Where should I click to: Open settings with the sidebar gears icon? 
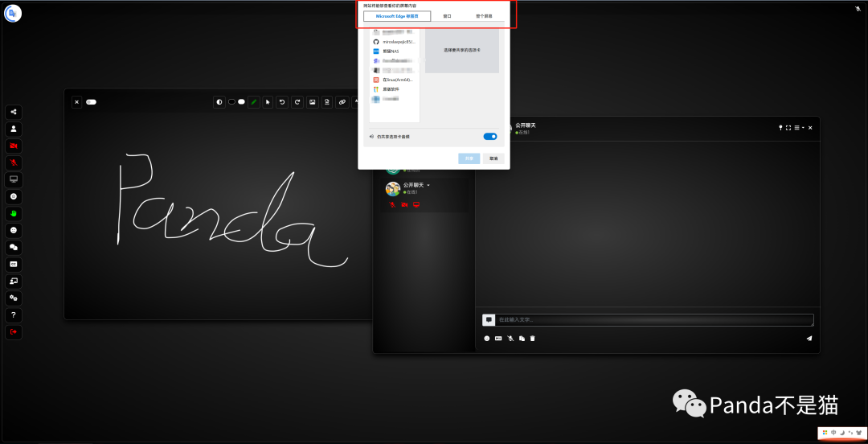tap(14, 298)
